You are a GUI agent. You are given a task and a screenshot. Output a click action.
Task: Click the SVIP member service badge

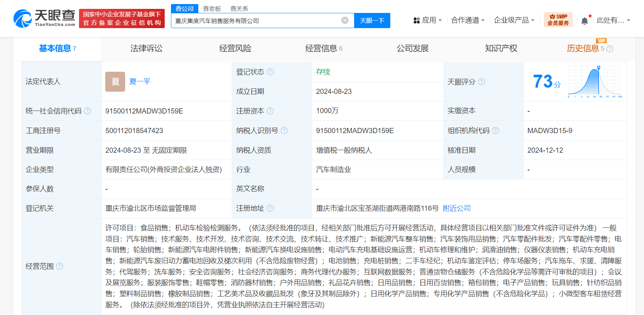click(x=558, y=20)
